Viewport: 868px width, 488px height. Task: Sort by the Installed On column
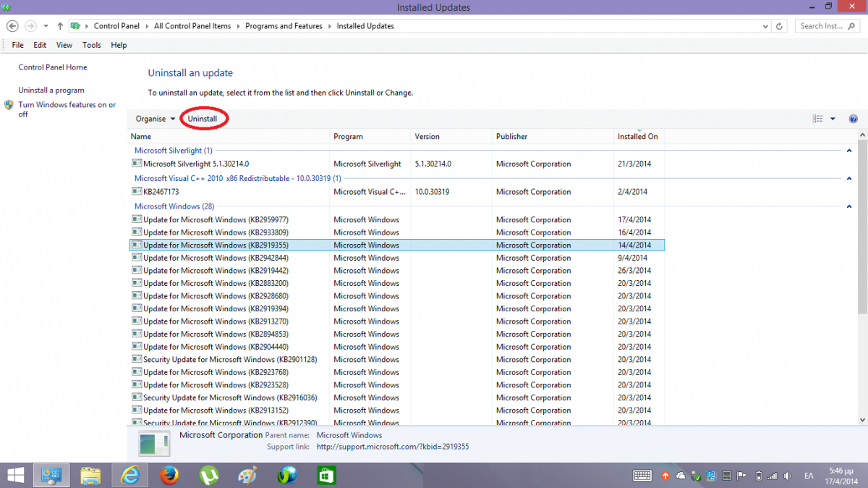(x=638, y=136)
